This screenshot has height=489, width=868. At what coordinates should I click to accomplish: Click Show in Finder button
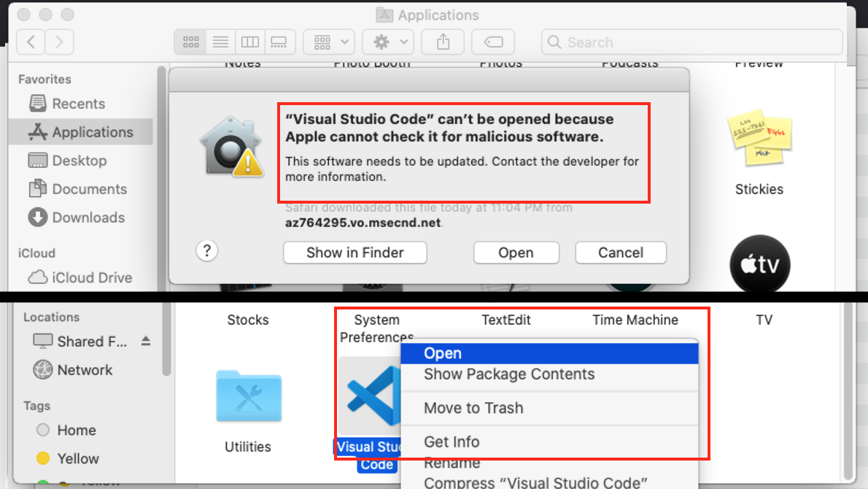[x=354, y=253]
